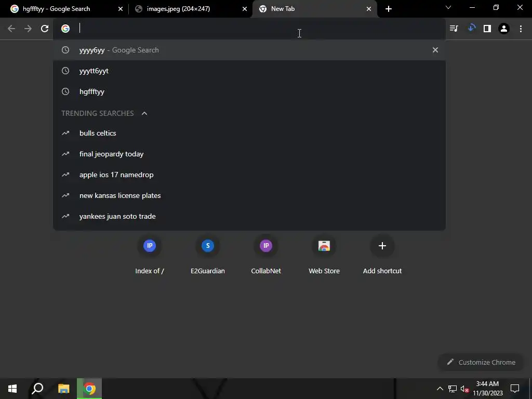Switch to images.jpeg tab
532x399 pixels.
coord(190,9)
